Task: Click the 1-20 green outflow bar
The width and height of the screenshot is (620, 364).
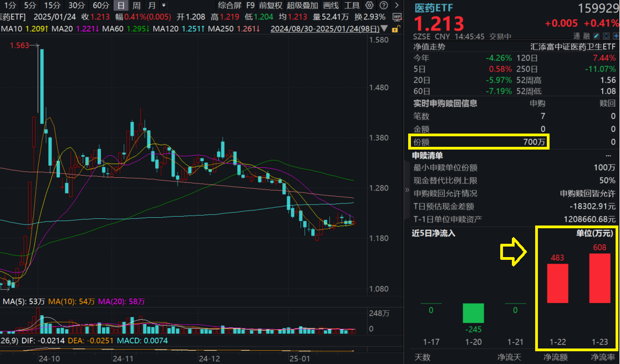Action: click(473, 314)
